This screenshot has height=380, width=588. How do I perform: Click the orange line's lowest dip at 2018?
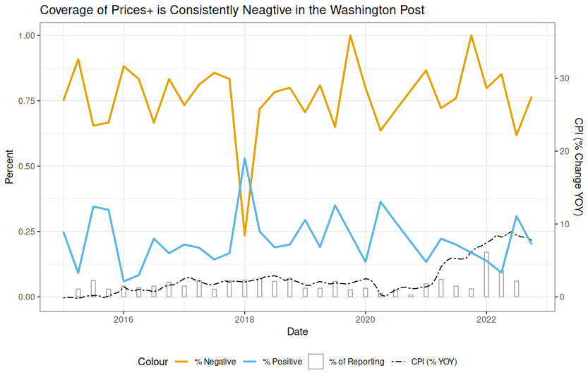[x=244, y=234]
